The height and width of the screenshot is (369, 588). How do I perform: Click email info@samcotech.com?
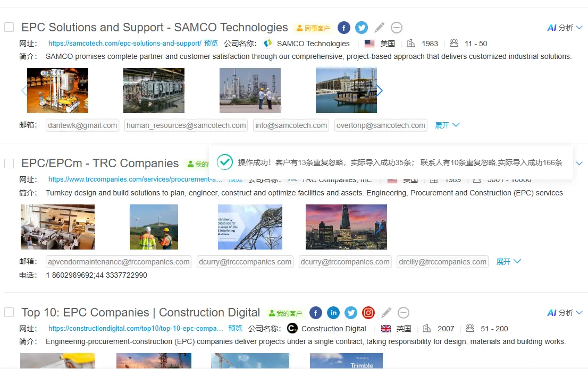(291, 125)
